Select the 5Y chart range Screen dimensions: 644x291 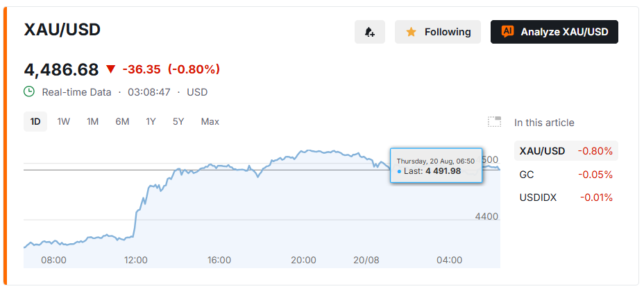178,122
